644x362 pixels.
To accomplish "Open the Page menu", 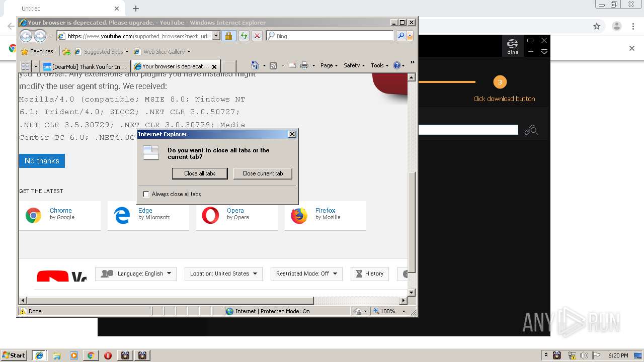I will [329, 65].
